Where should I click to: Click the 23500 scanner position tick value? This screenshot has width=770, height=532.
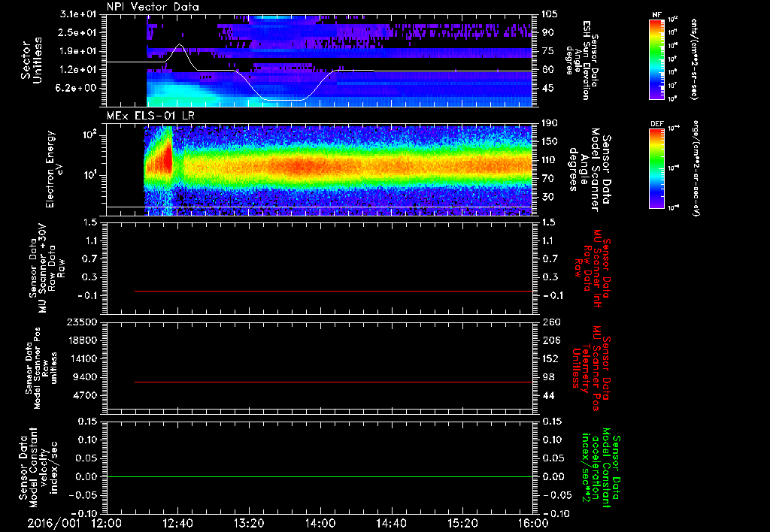point(81,322)
